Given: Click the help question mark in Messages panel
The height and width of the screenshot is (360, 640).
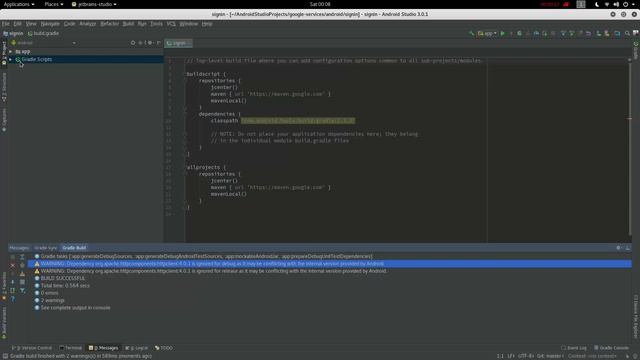Looking at the screenshot, I should (13, 299).
